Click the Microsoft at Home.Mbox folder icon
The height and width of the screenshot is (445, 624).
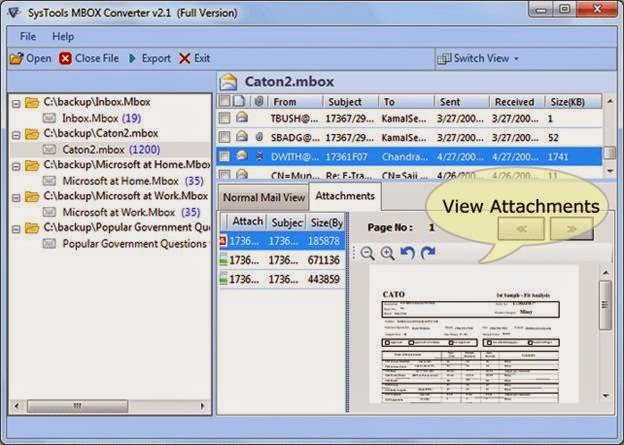[x=32, y=165]
